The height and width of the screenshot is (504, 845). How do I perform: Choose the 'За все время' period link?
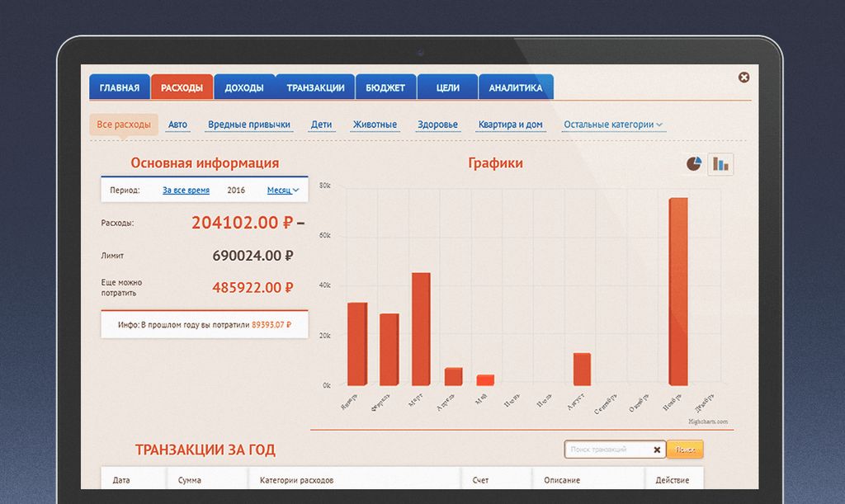point(186,190)
